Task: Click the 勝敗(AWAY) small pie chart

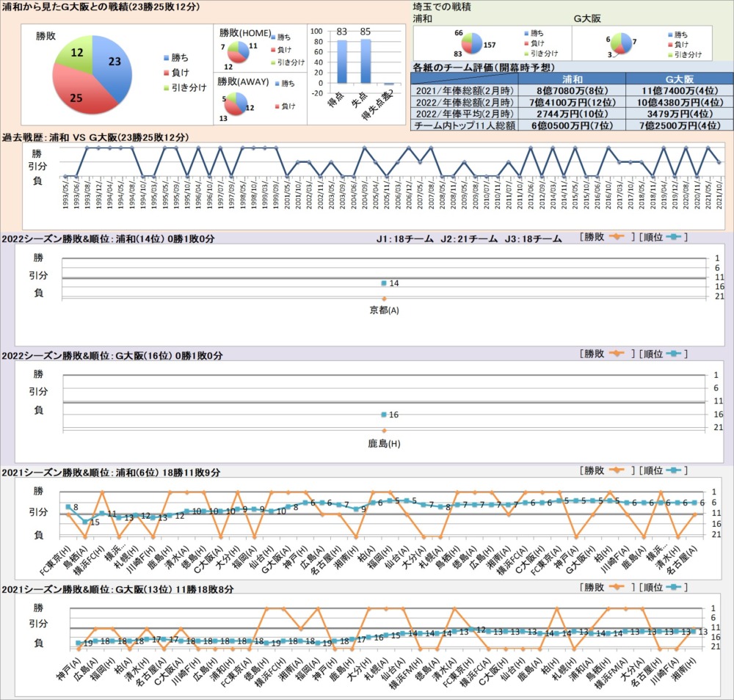Action: 236,104
